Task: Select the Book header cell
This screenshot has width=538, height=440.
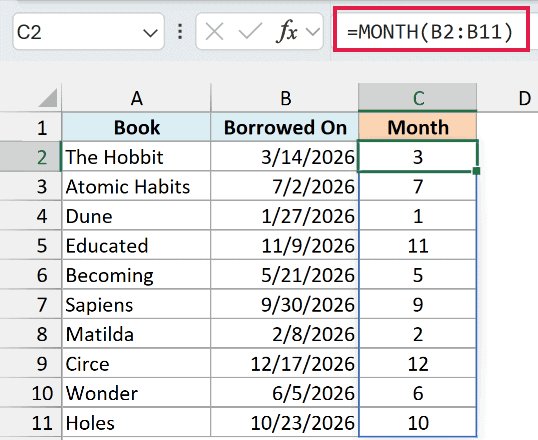Action: coord(136,127)
